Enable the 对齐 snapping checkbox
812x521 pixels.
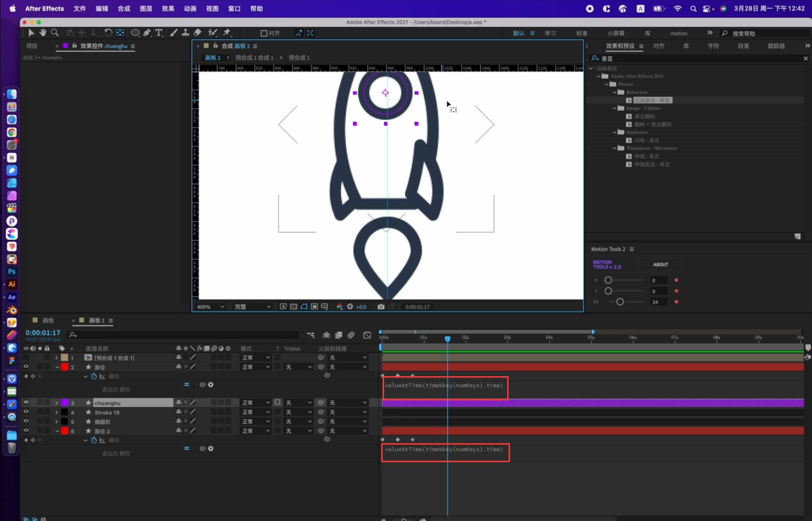[x=264, y=33]
